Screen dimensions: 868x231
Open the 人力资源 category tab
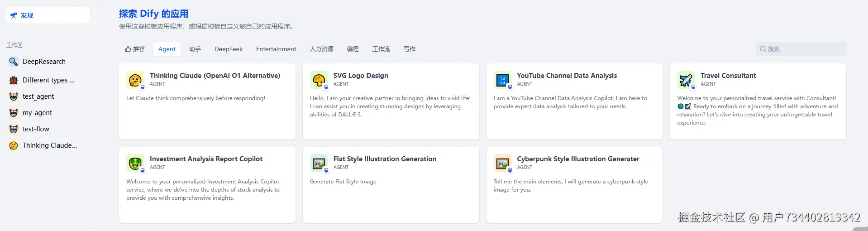pos(322,49)
